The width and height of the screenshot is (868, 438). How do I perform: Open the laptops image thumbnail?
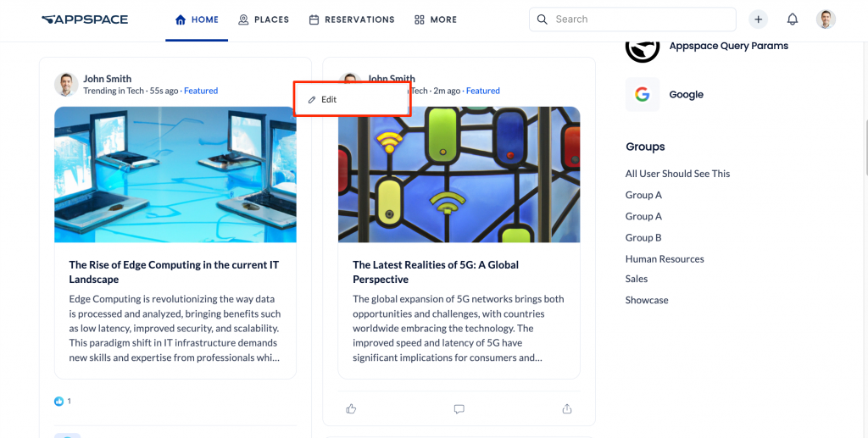[175, 175]
